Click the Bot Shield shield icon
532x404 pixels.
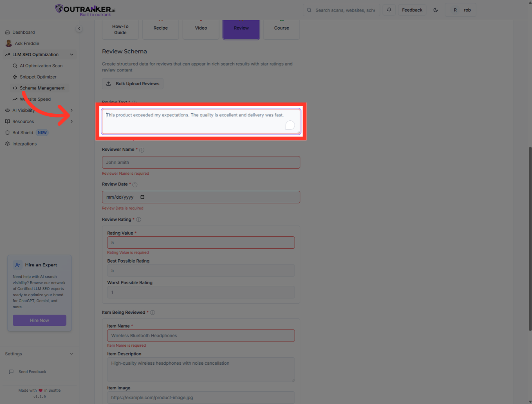coord(7,133)
